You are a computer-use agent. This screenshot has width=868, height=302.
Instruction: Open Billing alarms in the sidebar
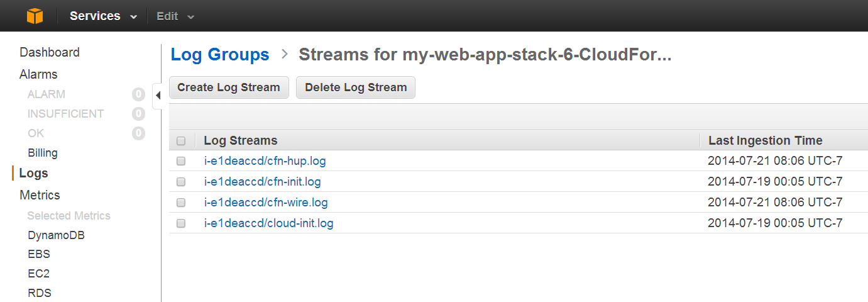pyautogui.click(x=43, y=153)
